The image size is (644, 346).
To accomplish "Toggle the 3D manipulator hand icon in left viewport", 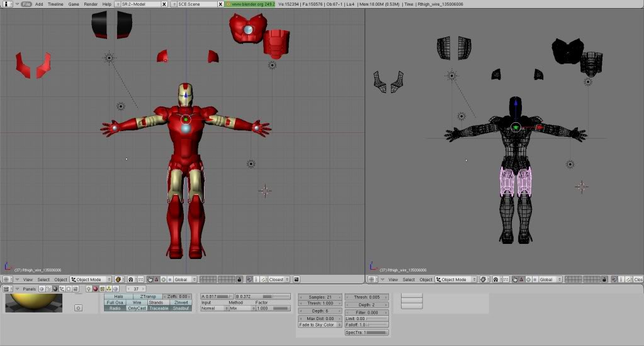I will click(x=149, y=279).
